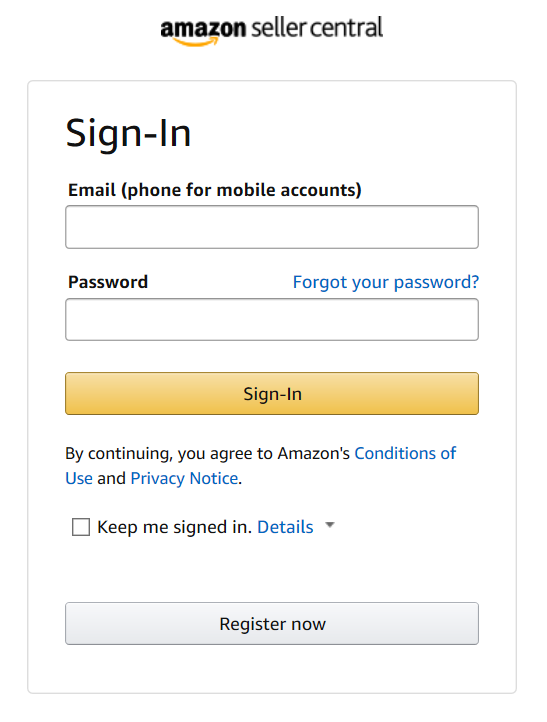Enable the Keep me signed in checkbox
This screenshot has height=722, width=547.
81,527
